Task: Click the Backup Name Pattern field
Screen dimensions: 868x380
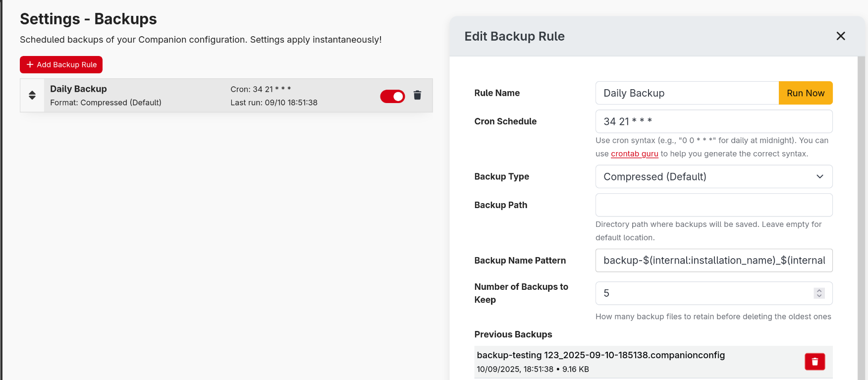Action: click(x=713, y=261)
